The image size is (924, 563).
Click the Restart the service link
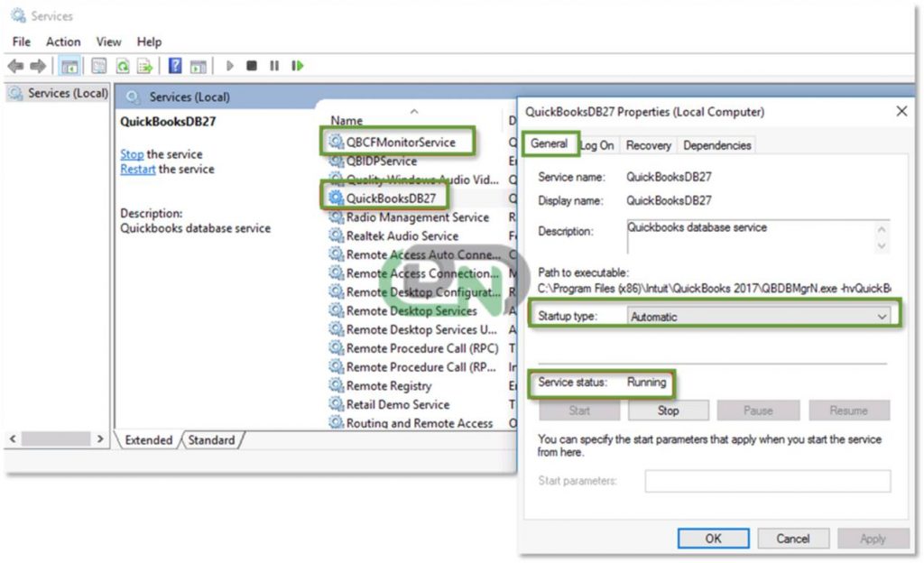[138, 170]
